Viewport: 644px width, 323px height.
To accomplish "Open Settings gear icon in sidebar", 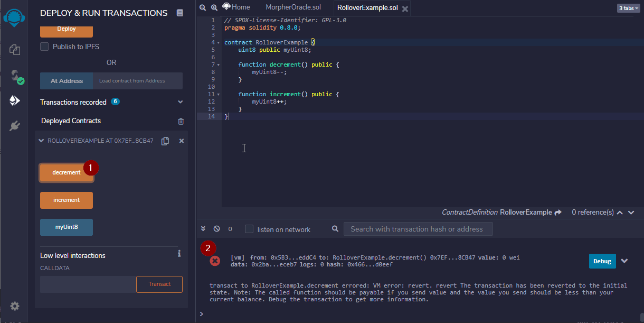I will pos(15,306).
